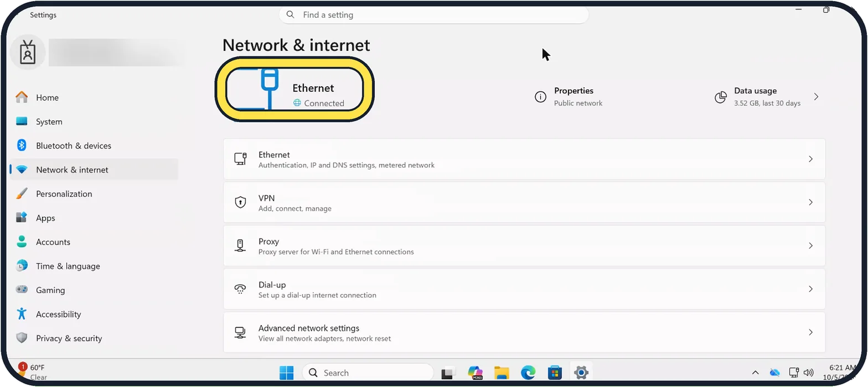Switch to Accounts settings
Viewport: 868px width, 387px height.
(x=94, y=242)
